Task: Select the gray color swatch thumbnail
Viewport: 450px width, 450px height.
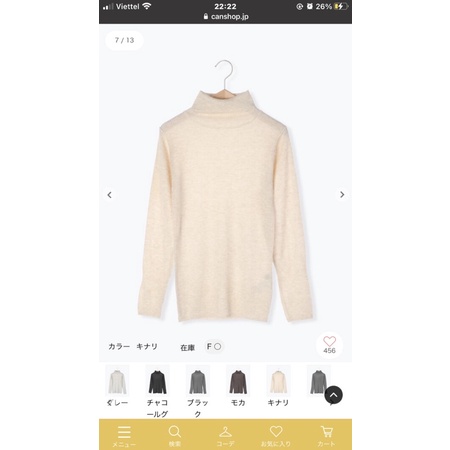Action: (117, 380)
